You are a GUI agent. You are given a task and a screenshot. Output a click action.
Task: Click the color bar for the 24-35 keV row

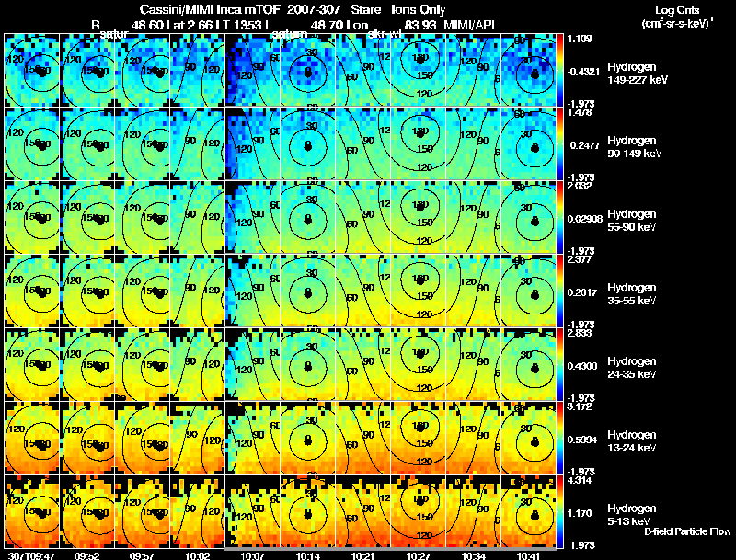tap(560, 364)
